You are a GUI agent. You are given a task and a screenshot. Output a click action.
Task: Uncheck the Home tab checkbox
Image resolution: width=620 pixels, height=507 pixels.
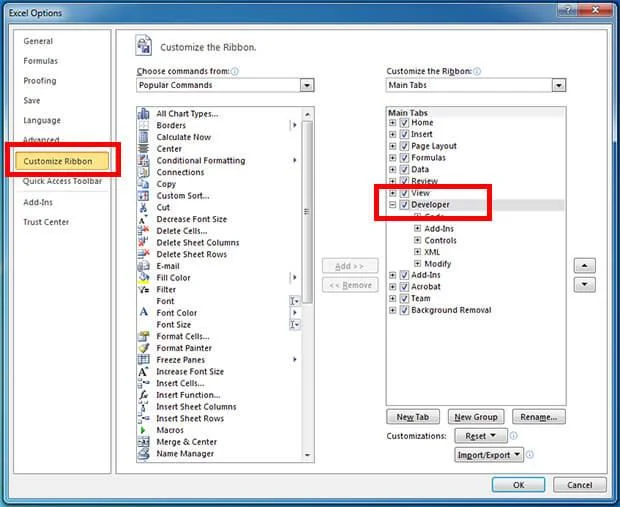coord(404,123)
